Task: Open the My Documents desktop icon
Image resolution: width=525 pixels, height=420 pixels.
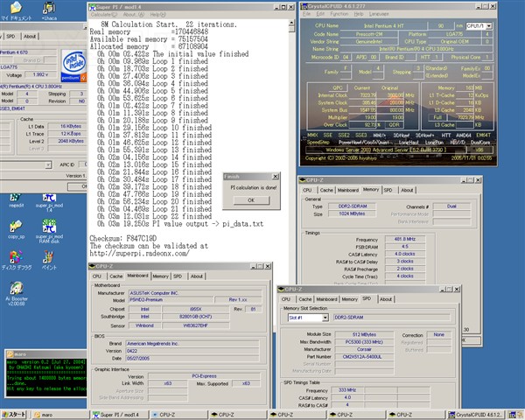Action: (x=16, y=10)
